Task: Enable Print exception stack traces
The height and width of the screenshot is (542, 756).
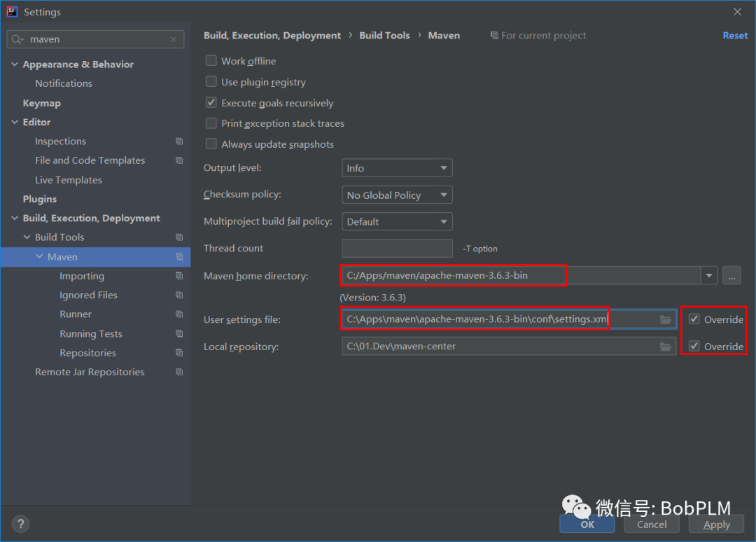Action: 211,123
